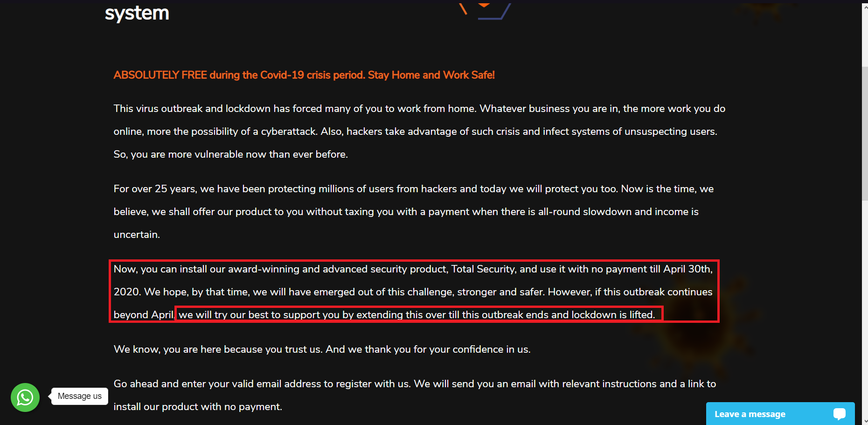This screenshot has width=868, height=425.
Task: Click the line starting "So, you are more vulnerable"
Action: click(230, 154)
